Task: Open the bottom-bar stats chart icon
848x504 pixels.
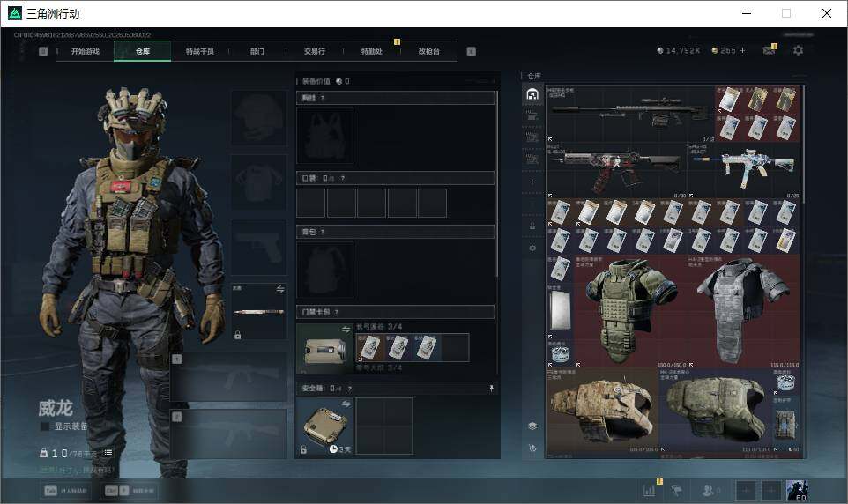Action: [649, 491]
